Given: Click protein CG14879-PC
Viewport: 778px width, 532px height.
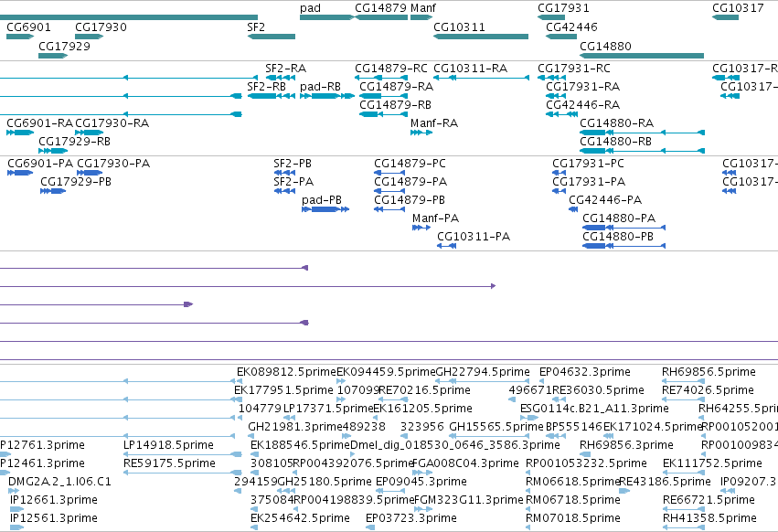Looking at the screenshot, I should coord(389,173).
